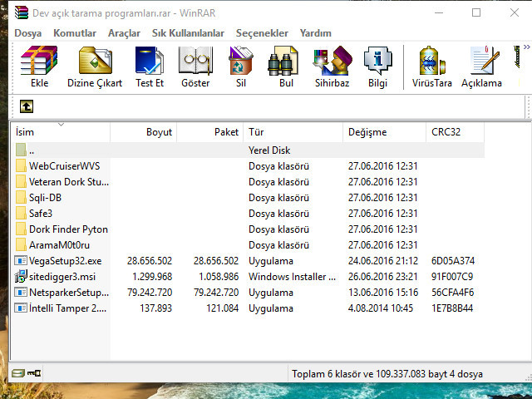The height and width of the screenshot is (399, 532).
Task: Sort by the Değişme column header
Action: coord(384,132)
